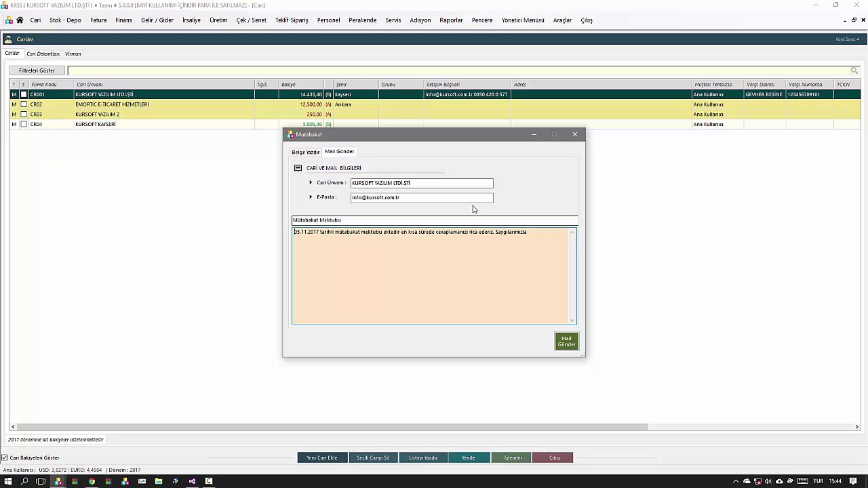Click the 15:44 taskbar clock
This screenshot has width=868, height=488.
click(835, 481)
